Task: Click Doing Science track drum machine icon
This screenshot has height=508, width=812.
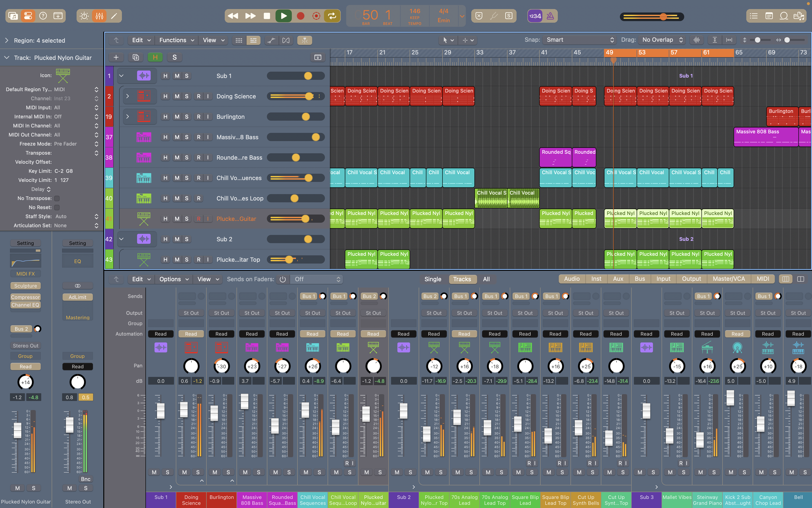Action: tap(144, 96)
